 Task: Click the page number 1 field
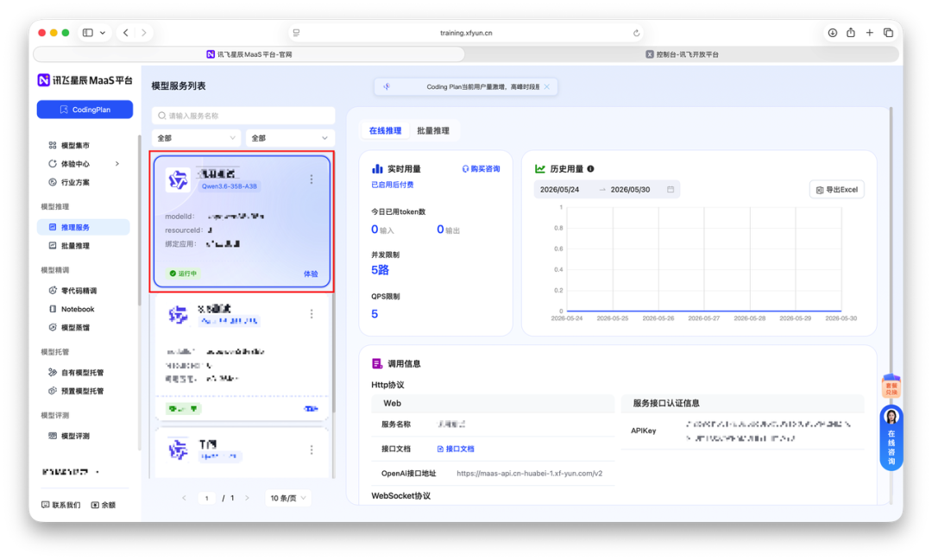coord(207,498)
